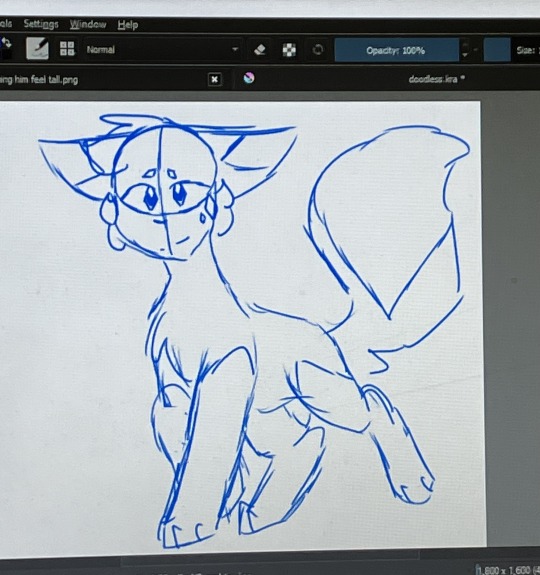
Task: Open the Help menu
Action: [x=128, y=25]
